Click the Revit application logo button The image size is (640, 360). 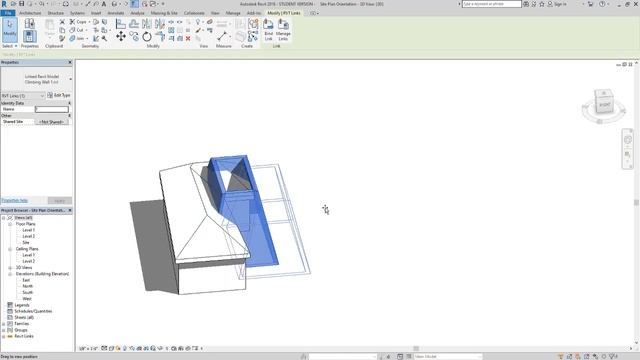(4, 4)
